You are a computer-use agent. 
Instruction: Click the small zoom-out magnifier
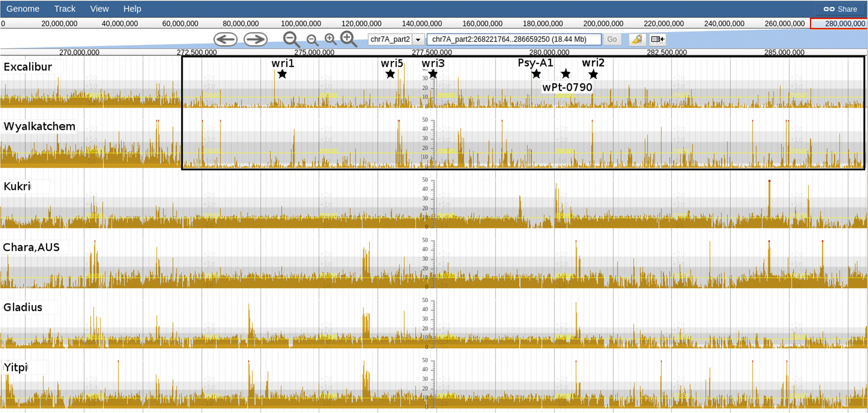(x=313, y=40)
